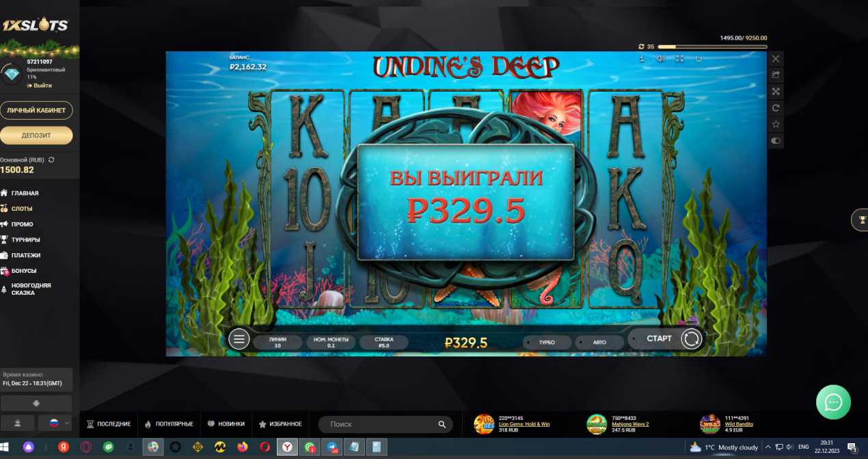Viewport: 868px width, 459px height.
Task: Open the weather Mostly cloudy widget
Action: [x=724, y=447]
